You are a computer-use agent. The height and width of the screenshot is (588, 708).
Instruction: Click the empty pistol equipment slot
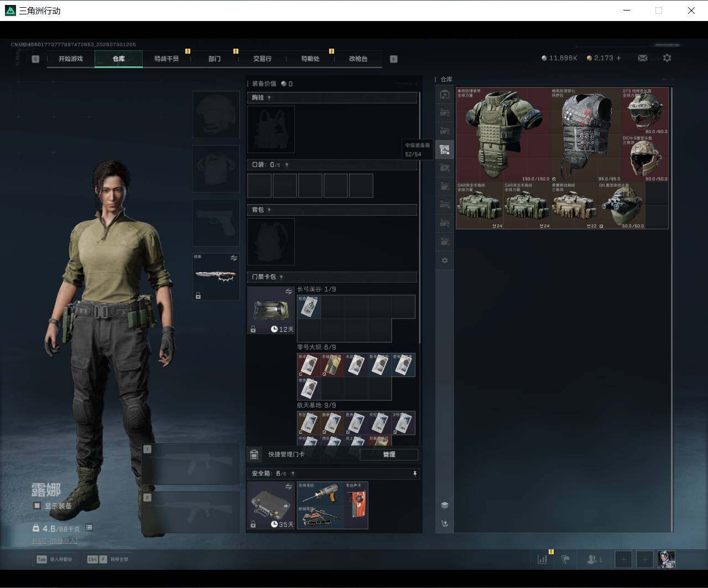tap(216, 223)
